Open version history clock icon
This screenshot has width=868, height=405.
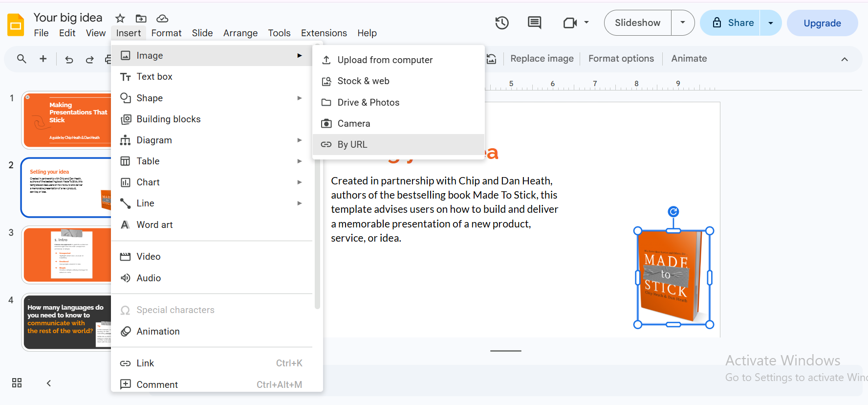(x=502, y=23)
